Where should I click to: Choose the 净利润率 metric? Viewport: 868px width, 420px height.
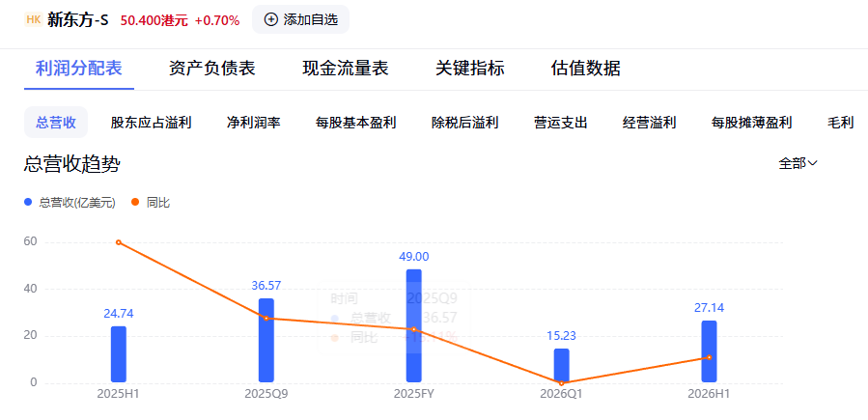pyautogui.click(x=253, y=123)
